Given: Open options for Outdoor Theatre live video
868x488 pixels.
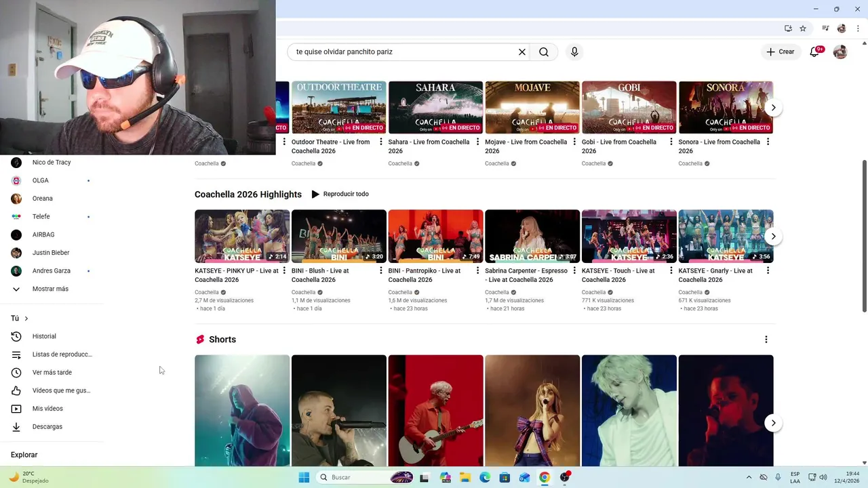Looking at the screenshot, I should 381,142.
